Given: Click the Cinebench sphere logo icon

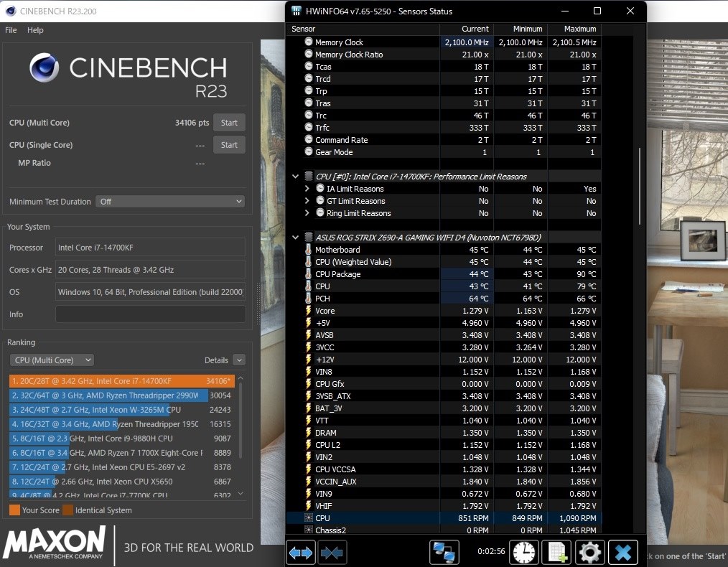Looking at the screenshot, I should 45,67.
